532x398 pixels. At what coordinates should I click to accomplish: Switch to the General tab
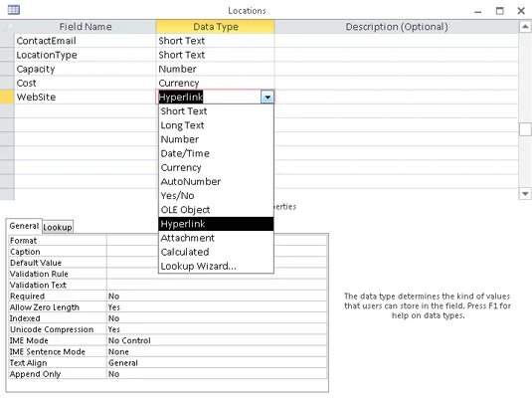tap(24, 226)
